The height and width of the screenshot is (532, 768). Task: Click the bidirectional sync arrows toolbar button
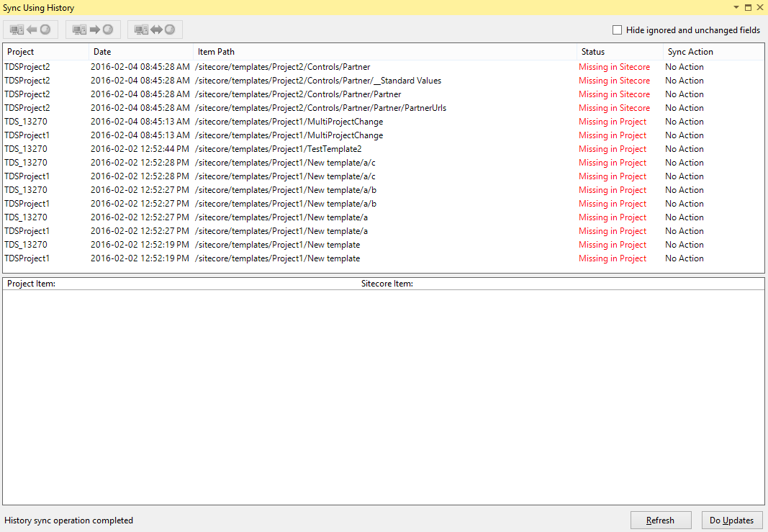coord(155,30)
